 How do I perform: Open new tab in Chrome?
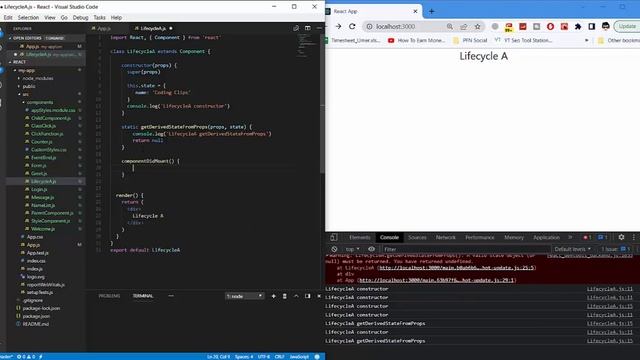431,11
